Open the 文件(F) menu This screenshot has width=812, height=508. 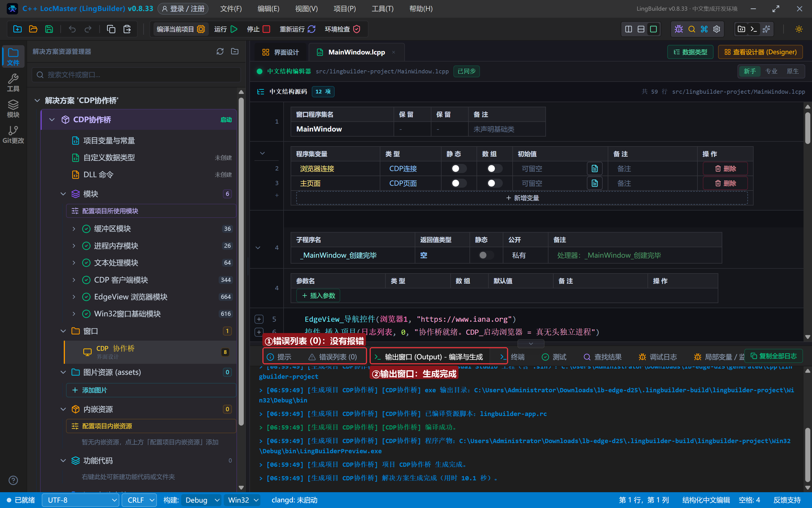[231, 9]
